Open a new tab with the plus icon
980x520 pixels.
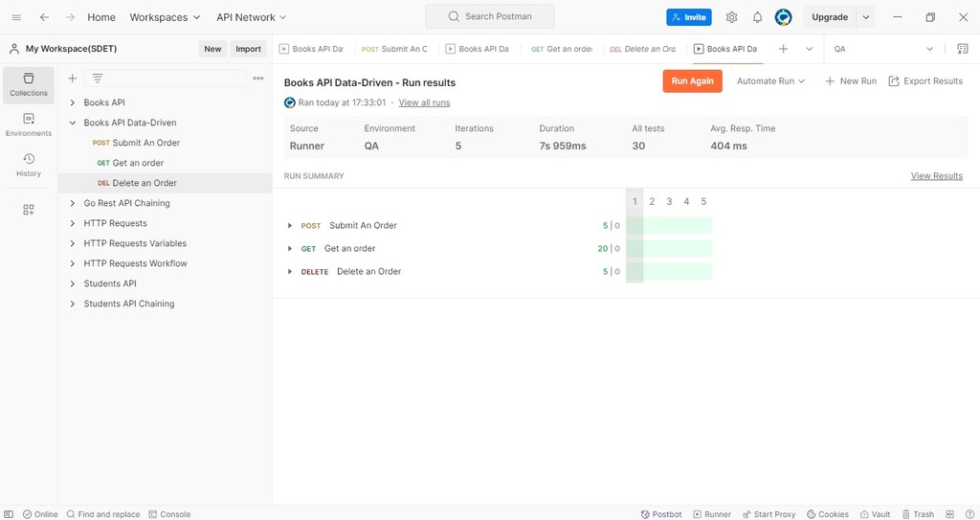(783, 49)
